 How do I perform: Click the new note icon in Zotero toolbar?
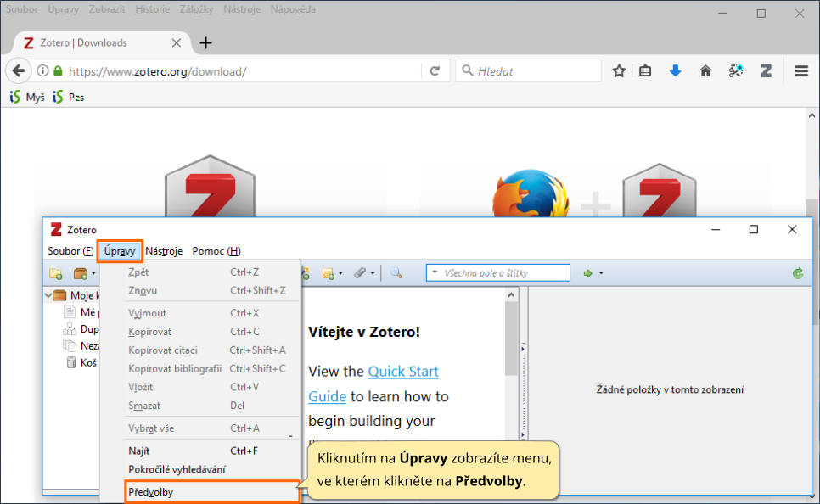pos(329,273)
